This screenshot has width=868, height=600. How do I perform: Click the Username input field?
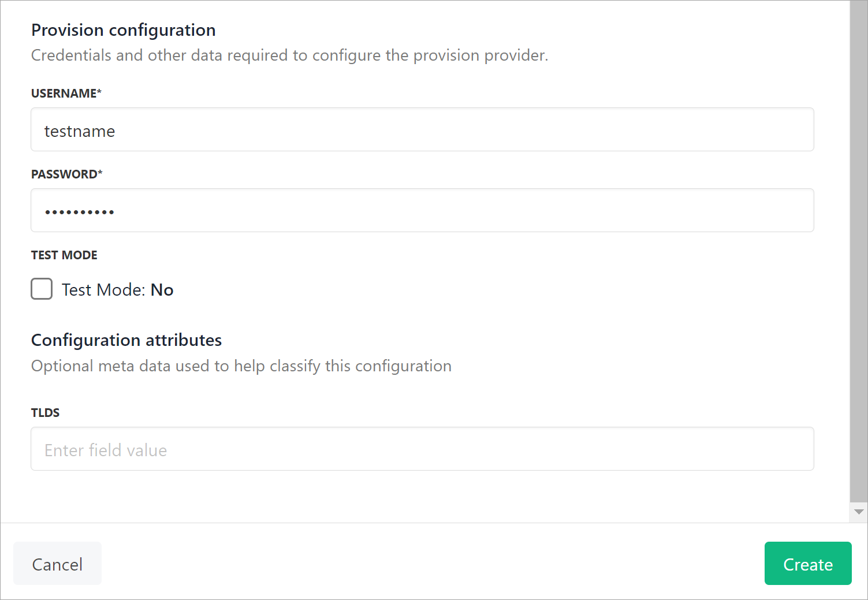(x=422, y=129)
